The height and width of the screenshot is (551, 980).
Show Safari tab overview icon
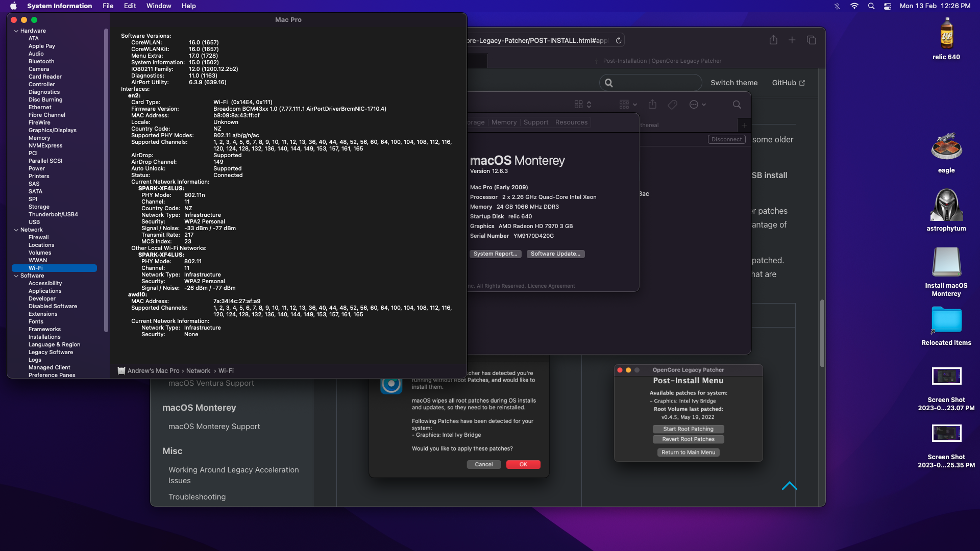point(811,40)
